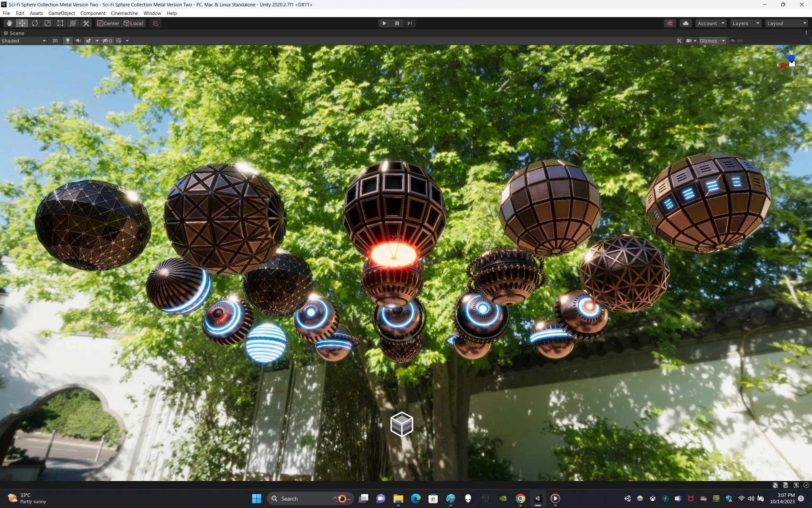This screenshot has height=508, width=812.
Task: Open the weather widget
Action: pyautogui.click(x=28, y=498)
